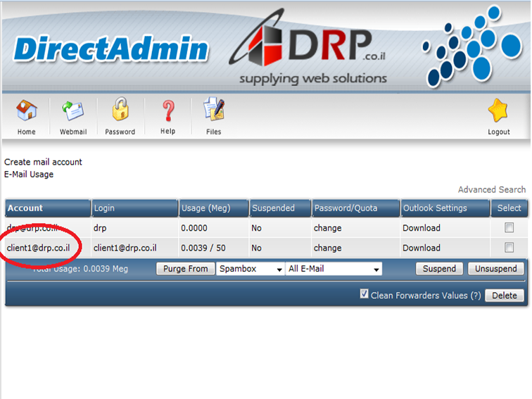Open the Files icon

tap(213, 111)
